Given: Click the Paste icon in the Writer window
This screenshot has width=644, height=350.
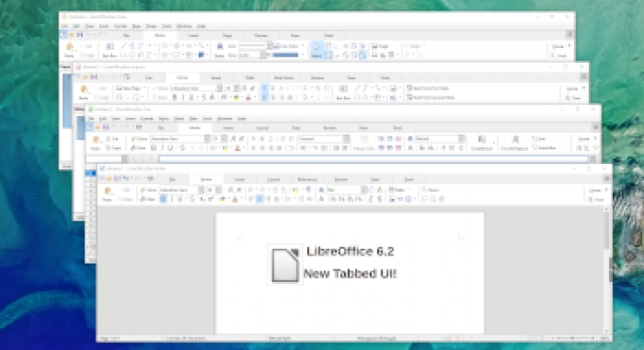Looking at the screenshot, I should point(109,192).
